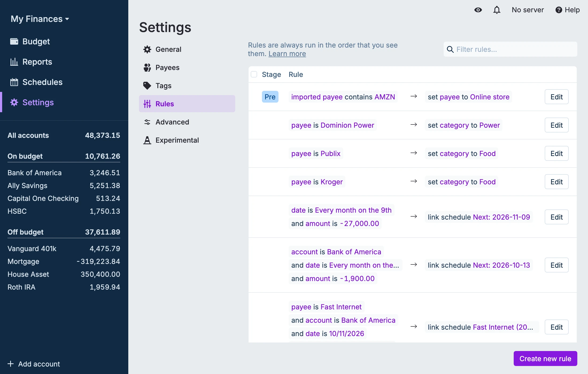Switch to the Tags settings tab
This screenshot has width=588, height=374.
(187, 86)
